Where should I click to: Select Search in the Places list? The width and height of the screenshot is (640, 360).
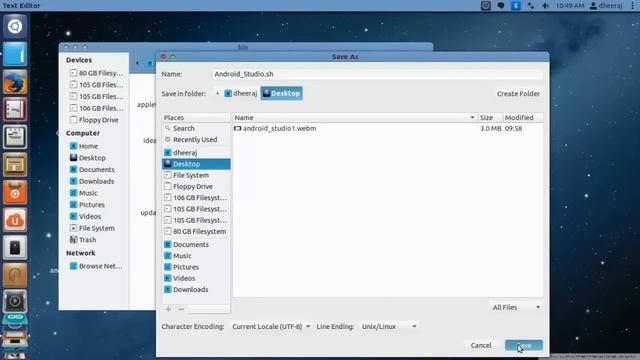pyautogui.click(x=196, y=128)
